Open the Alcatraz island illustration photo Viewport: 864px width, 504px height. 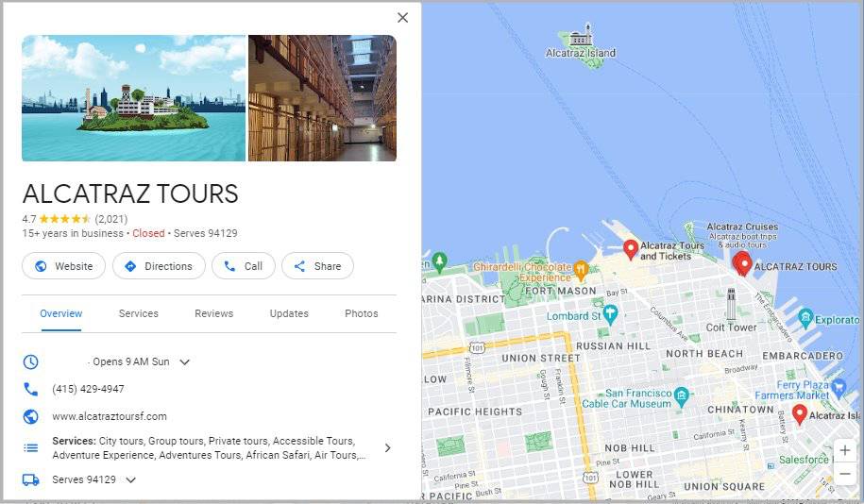click(x=133, y=98)
